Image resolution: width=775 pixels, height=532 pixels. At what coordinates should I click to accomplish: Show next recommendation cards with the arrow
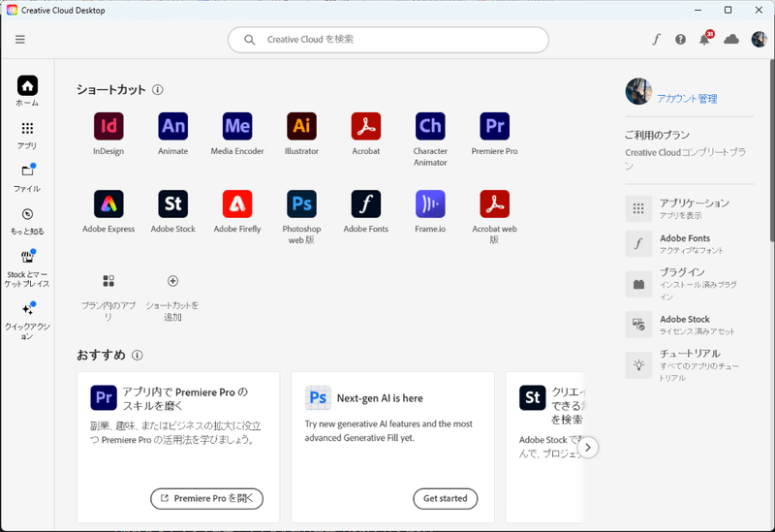588,448
